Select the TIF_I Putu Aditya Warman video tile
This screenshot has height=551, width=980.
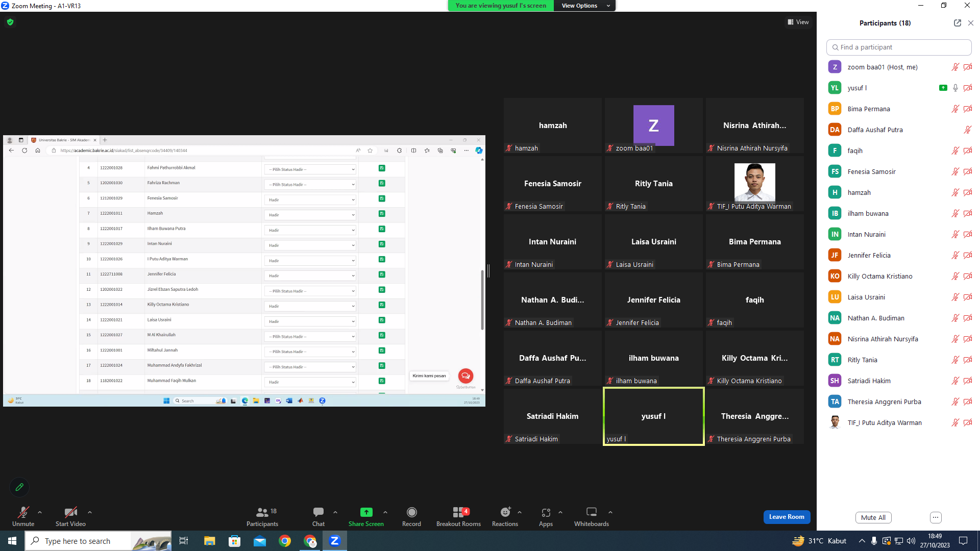point(754,184)
